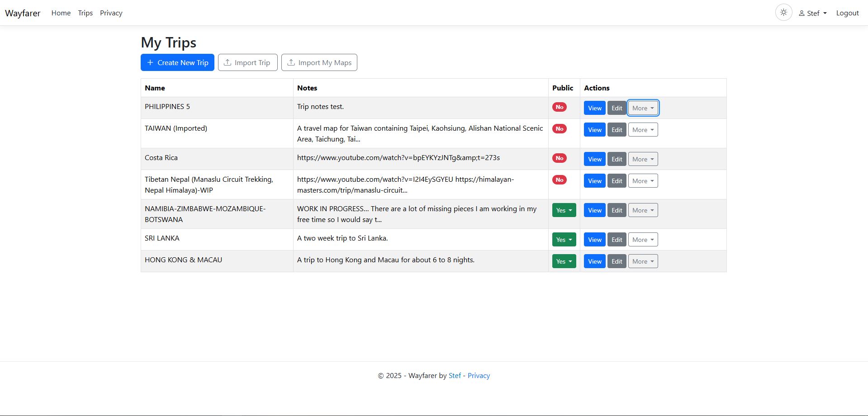Click the No badge for PHILIPPINES 5
This screenshot has height=416, width=868.
[560, 107]
